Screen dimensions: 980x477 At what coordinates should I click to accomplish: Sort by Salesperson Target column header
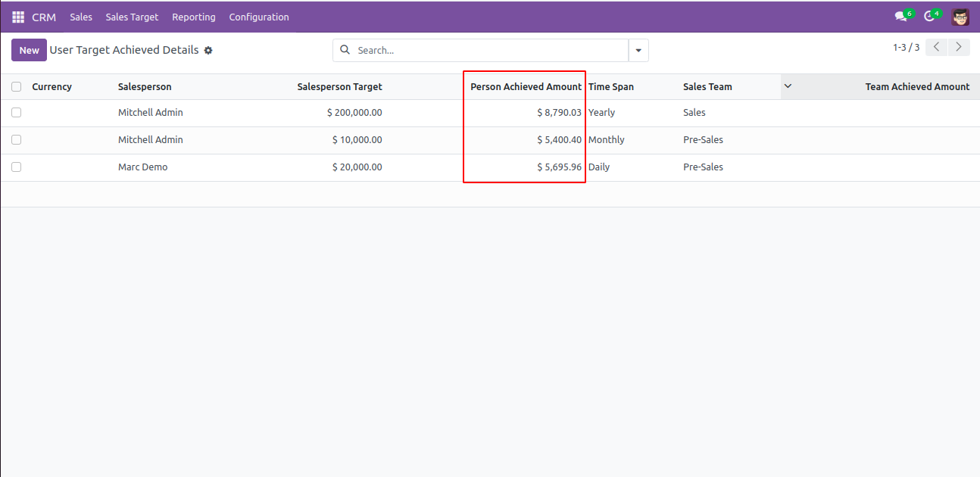tap(339, 87)
